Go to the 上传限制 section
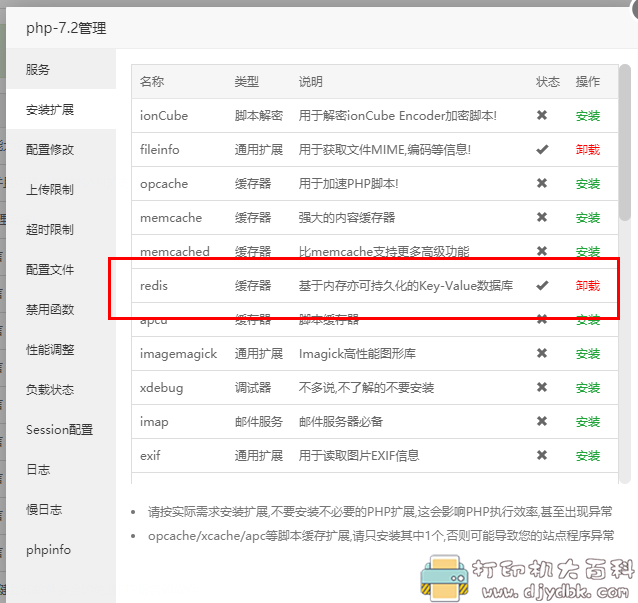The width and height of the screenshot is (638, 603). 61,189
